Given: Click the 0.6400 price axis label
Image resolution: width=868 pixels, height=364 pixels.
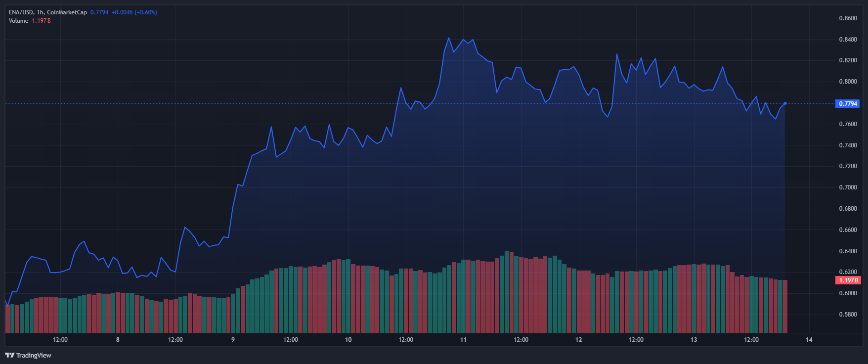Looking at the screenshot, I should tap(848, 251).
